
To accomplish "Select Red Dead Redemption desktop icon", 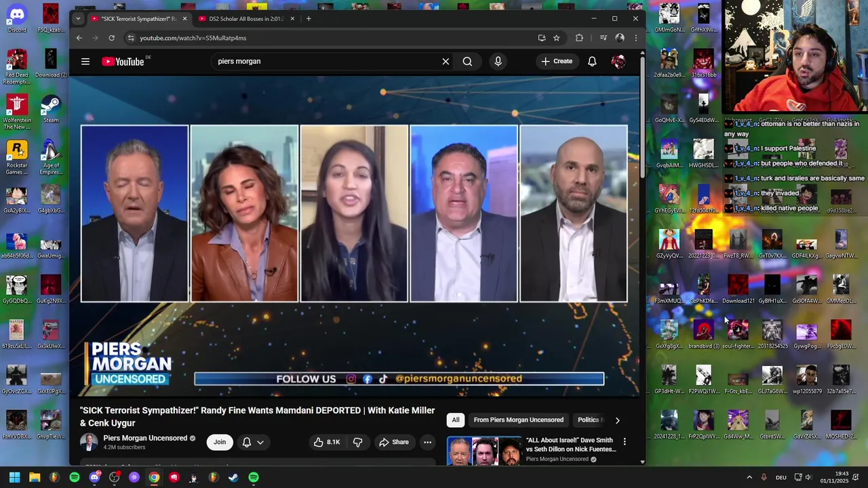I will 17,67.
